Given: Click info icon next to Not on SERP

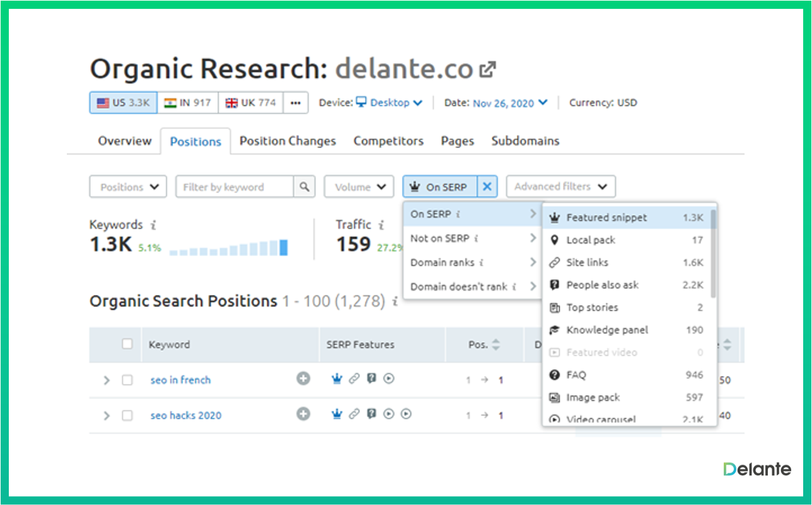Looking at the screenshot, I should tap(476, 238).
